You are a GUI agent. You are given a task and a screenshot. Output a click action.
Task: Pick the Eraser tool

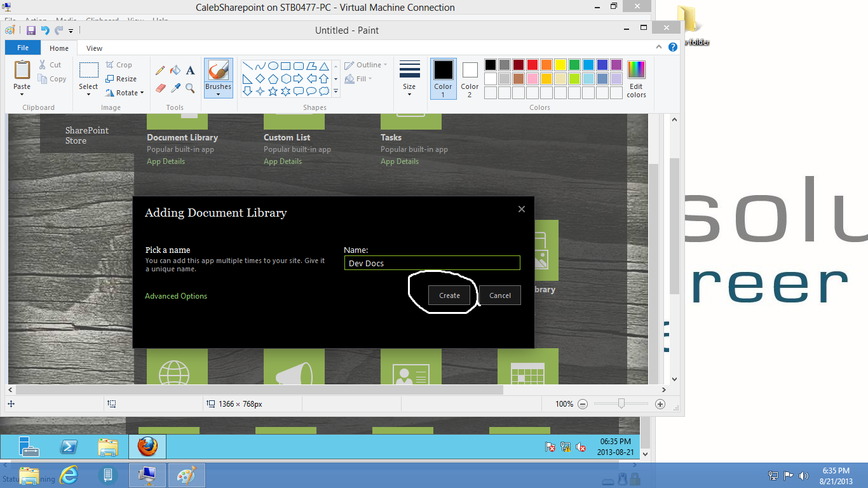click(x=160, y=88)
